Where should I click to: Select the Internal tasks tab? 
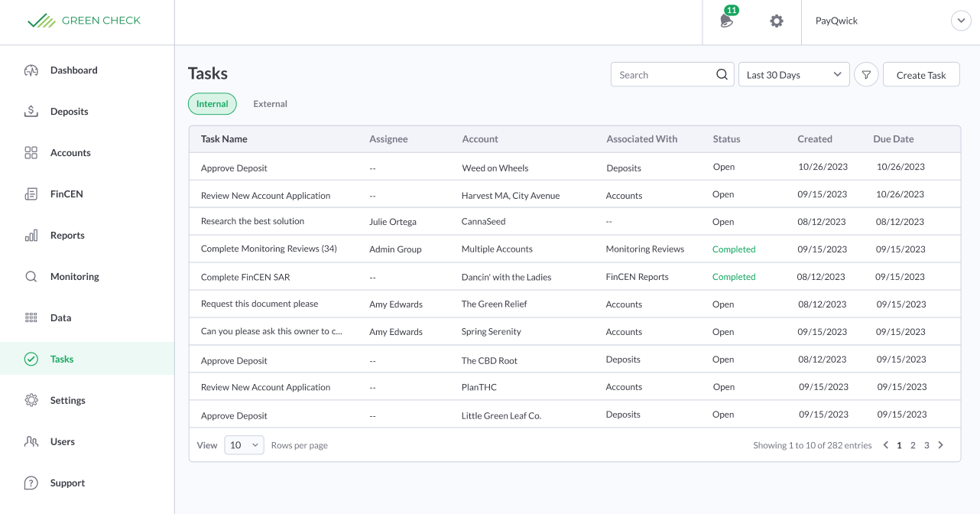click(212, 103)
